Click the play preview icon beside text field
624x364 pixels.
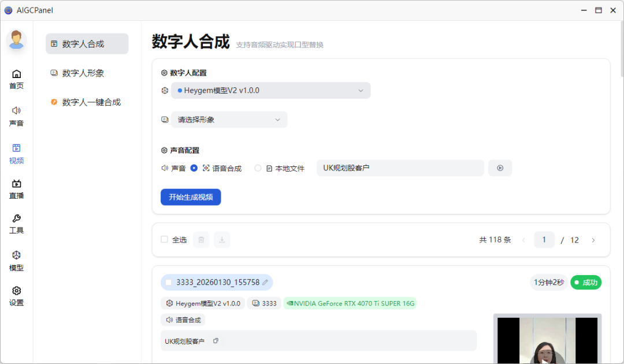tap(500, 168)
